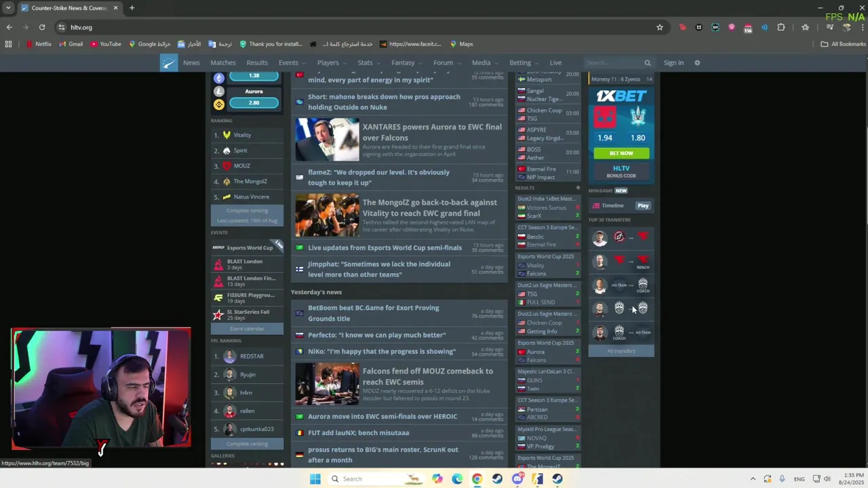Screen dimensions: 868x488
Task: Open the Live menu item
Action: [555, 63]
